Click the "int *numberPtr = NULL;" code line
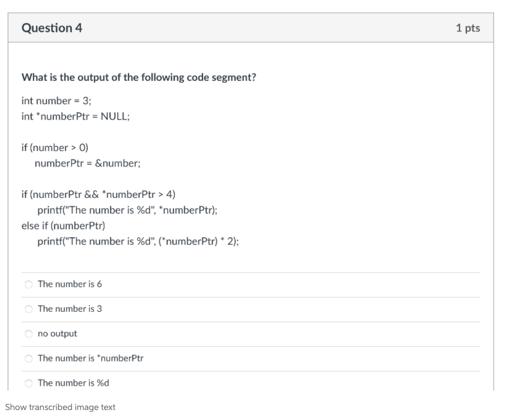The image size is (526, 420). (75, 116)
